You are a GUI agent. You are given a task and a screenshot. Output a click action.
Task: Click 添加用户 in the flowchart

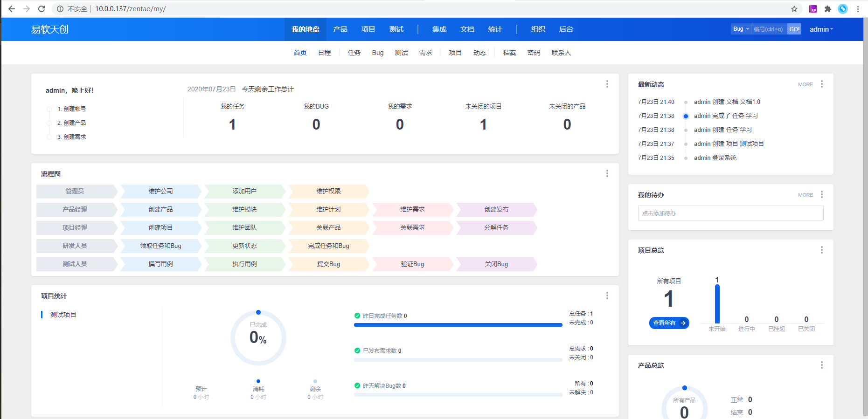tap(244, 191)
